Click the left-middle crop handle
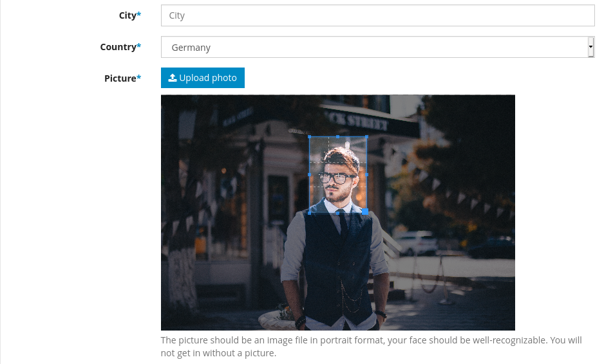Screen dimensions: 604x364 point(309,174)
